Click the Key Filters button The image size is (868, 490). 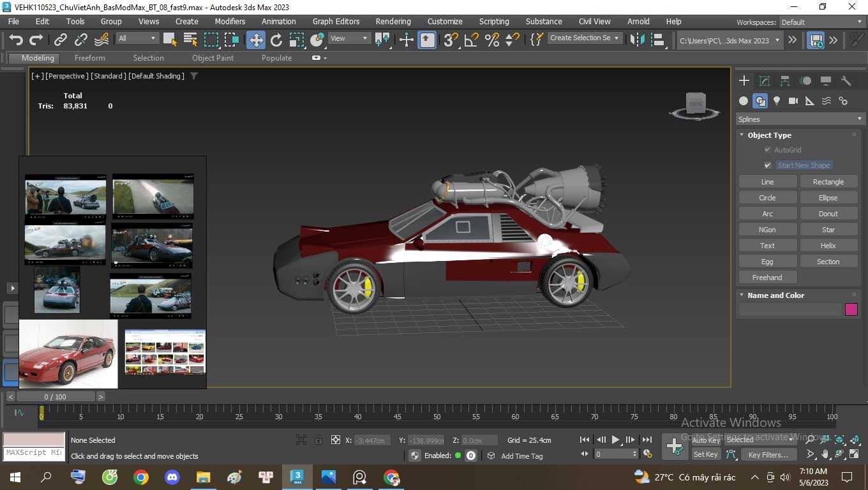point(768,454)
